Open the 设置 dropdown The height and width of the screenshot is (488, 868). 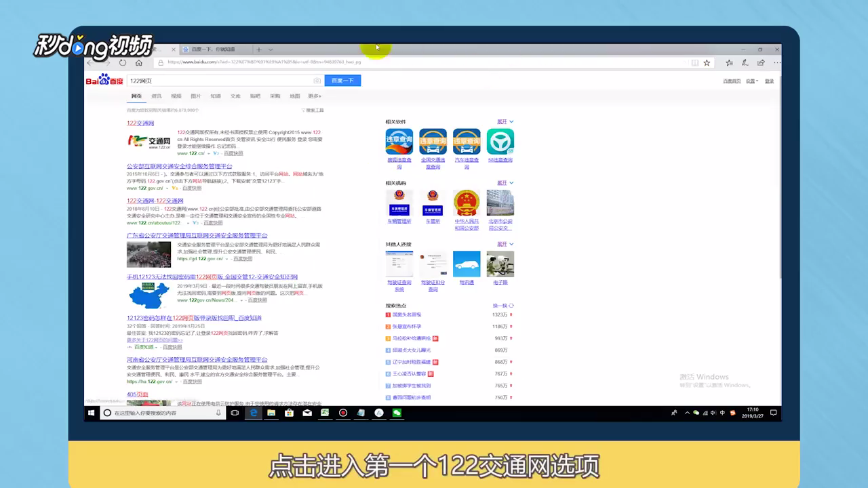click(752, 81)
